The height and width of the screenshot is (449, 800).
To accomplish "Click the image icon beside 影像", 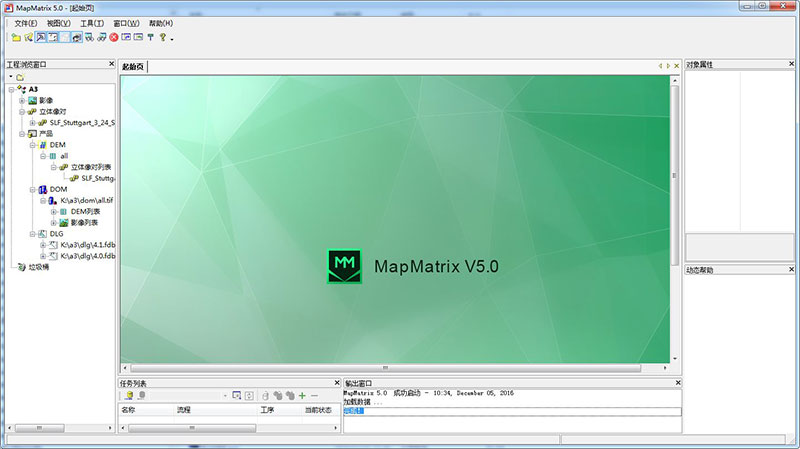I will (33, 101).
